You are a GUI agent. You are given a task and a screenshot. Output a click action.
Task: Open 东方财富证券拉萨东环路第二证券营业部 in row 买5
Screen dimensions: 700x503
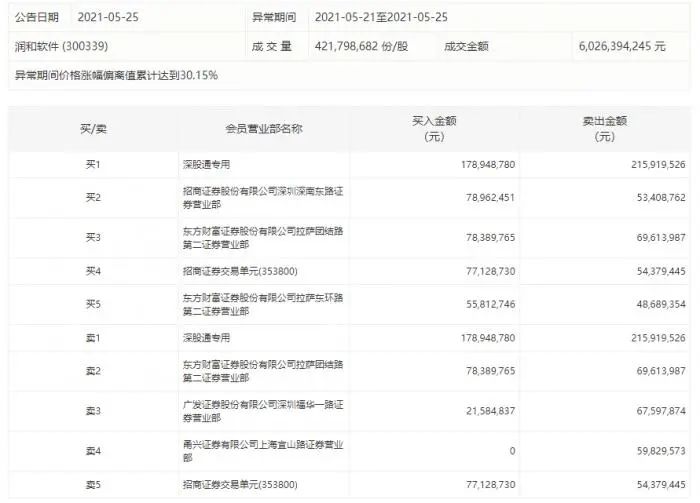coord(263,304)
